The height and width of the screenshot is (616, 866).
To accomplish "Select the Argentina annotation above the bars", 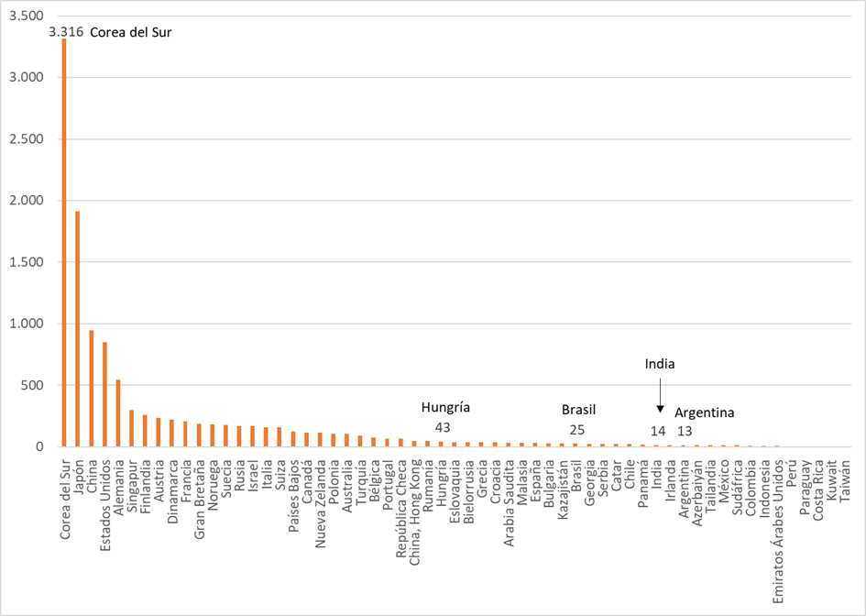I will [705, 413].
